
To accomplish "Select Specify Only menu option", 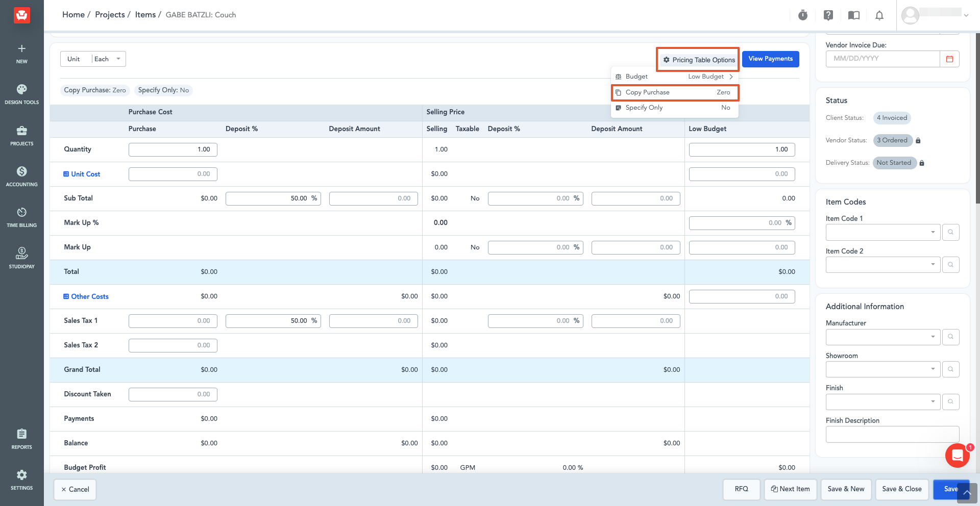I will click(675, 108).
